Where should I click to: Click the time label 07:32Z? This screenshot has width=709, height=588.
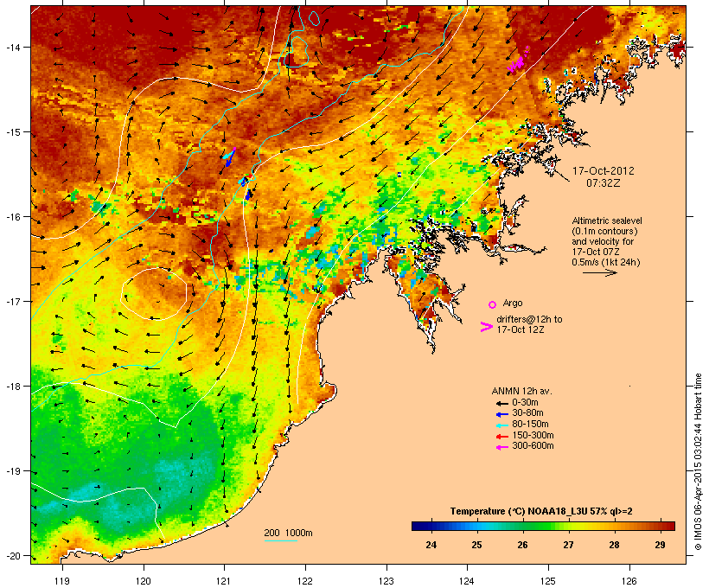click(x=604, y=183)
